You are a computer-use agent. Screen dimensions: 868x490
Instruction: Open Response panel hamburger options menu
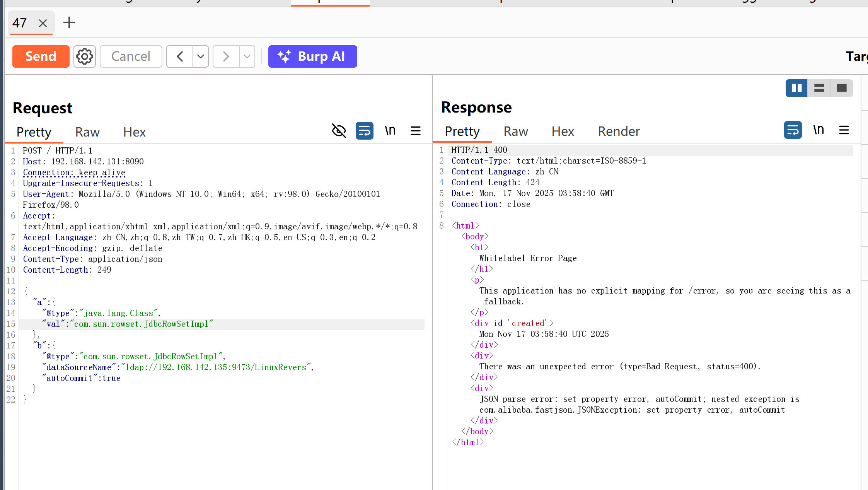point(844,130)
